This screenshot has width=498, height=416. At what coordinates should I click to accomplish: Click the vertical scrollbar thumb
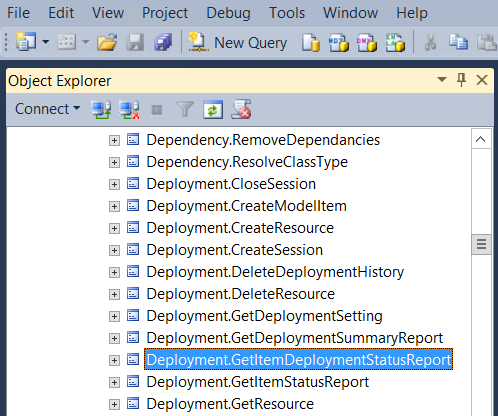[x=481, y=244]
